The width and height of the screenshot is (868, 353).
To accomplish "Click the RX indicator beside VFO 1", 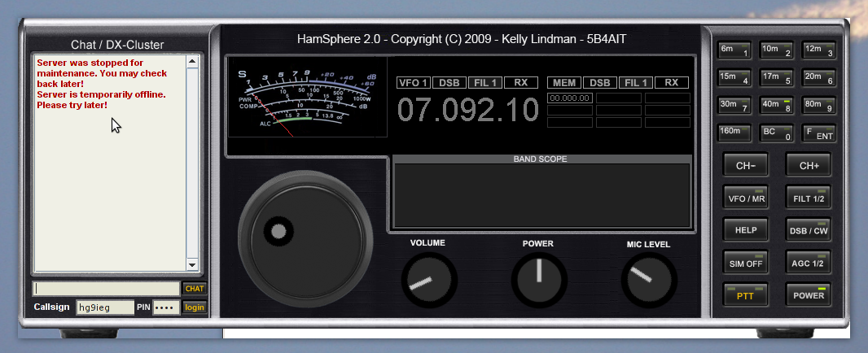I will coord(521,83).
